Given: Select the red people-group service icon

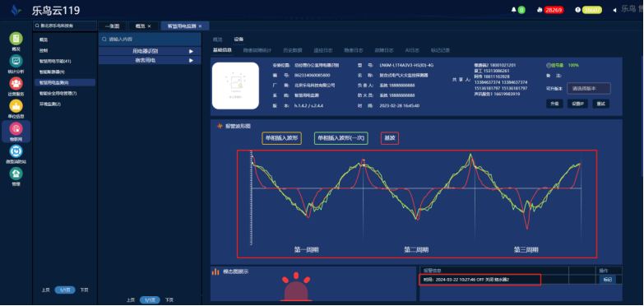Looking at the screenshot, I should (x=16, y=84).
